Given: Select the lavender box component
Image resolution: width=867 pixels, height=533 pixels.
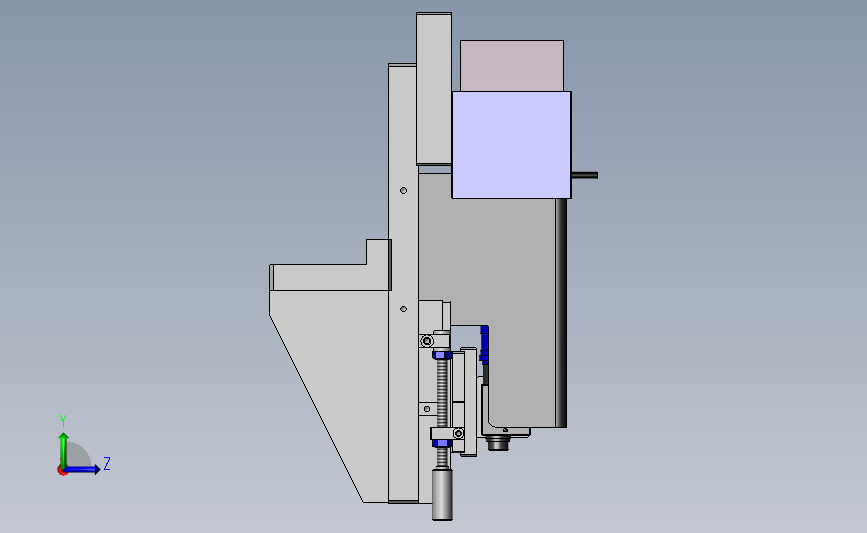Looking at the screenshot, I should point(511,145).
